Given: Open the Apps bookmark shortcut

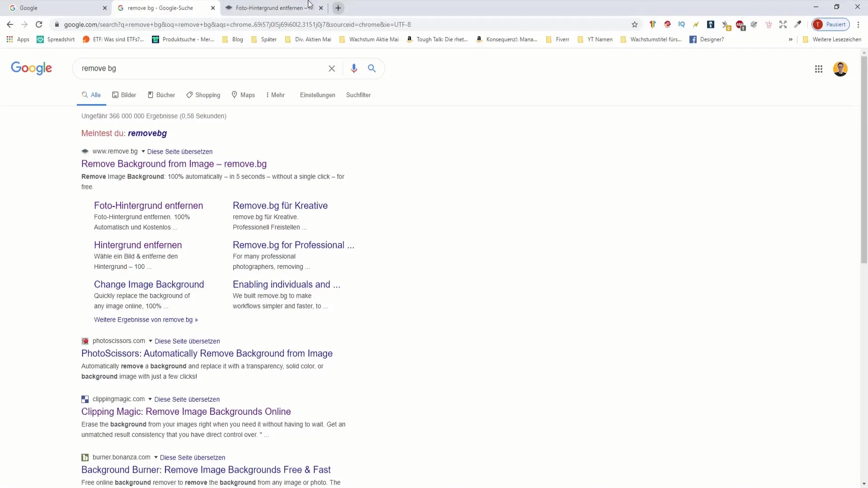Looking at the screenshot, I should [x=18, y=39].
